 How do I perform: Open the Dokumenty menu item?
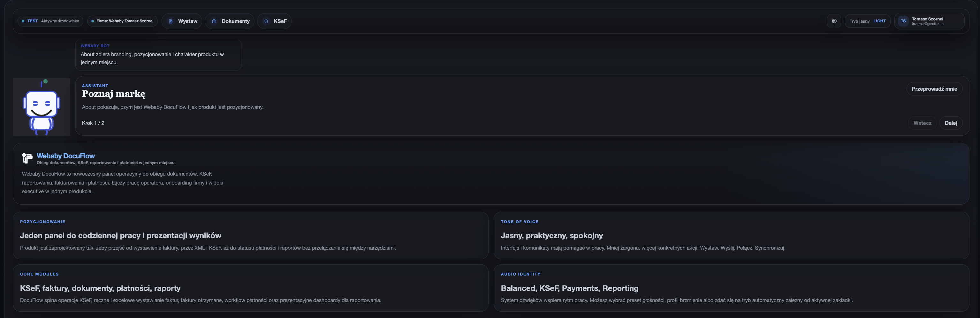click(230, 21)
